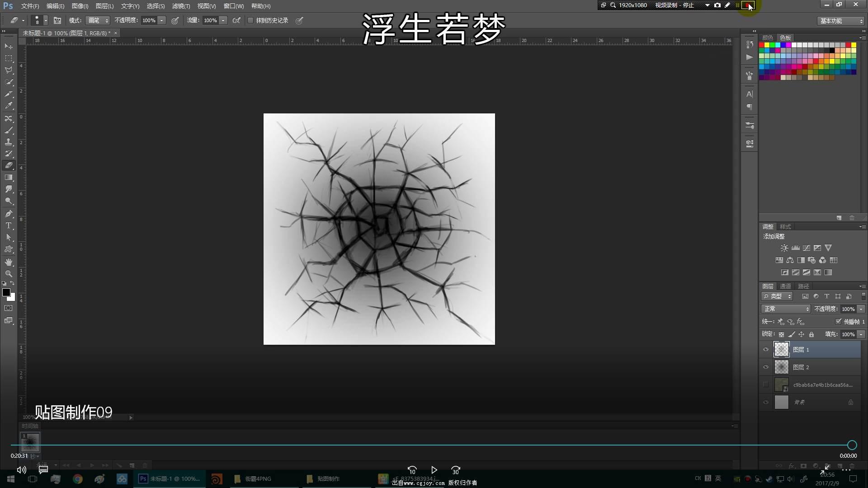868x488 pixels.
Task: Click the video progress slider handle
Action: coord(852,445)
